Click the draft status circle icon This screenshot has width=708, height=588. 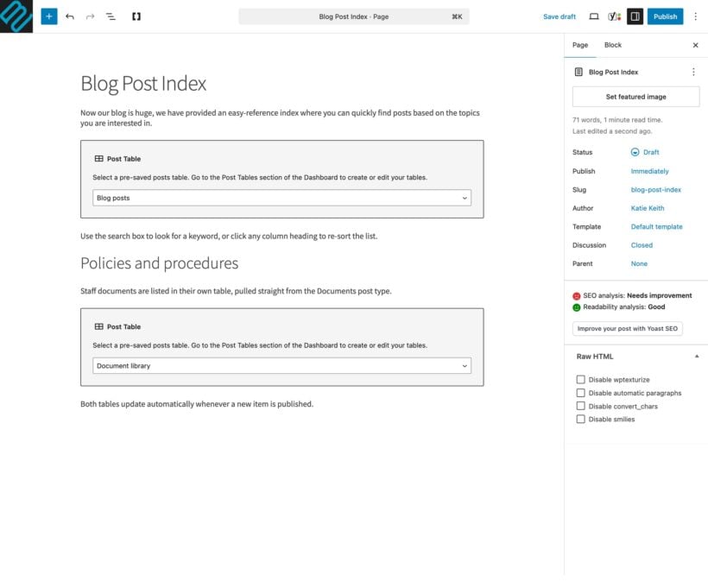click(x=635, y=152)
